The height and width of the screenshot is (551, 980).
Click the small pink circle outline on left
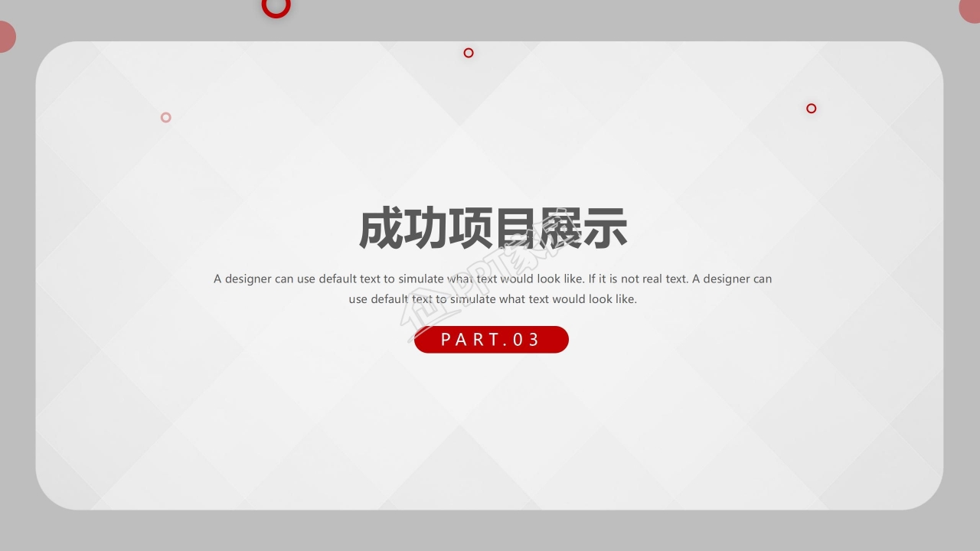[x=165, y=117]
